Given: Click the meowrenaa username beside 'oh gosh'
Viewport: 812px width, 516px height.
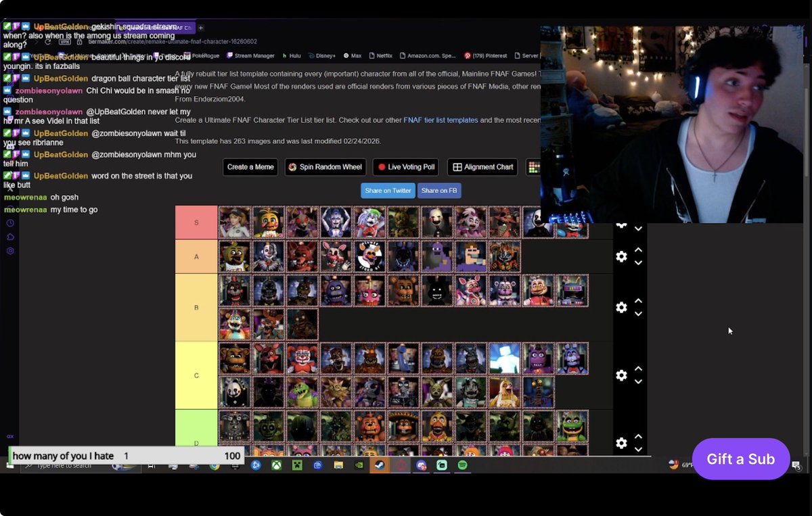Looking at the screenshot, I should (x=26, y=197).
